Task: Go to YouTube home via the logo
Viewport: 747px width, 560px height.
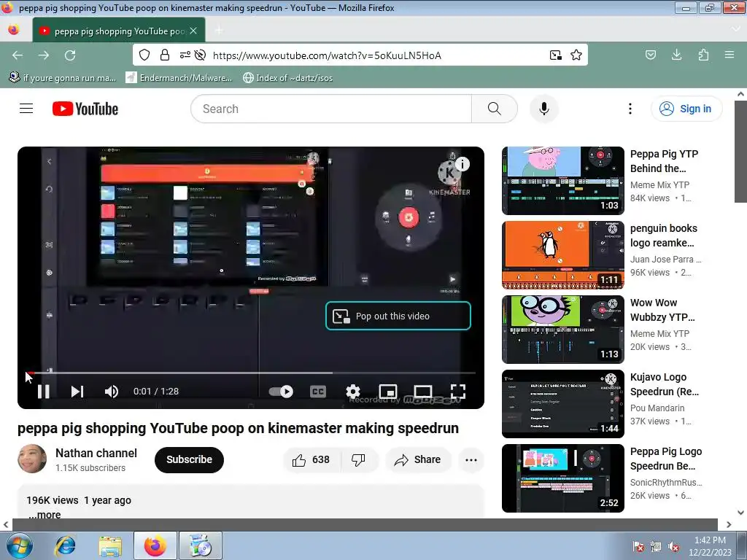Action: point(85,109)
